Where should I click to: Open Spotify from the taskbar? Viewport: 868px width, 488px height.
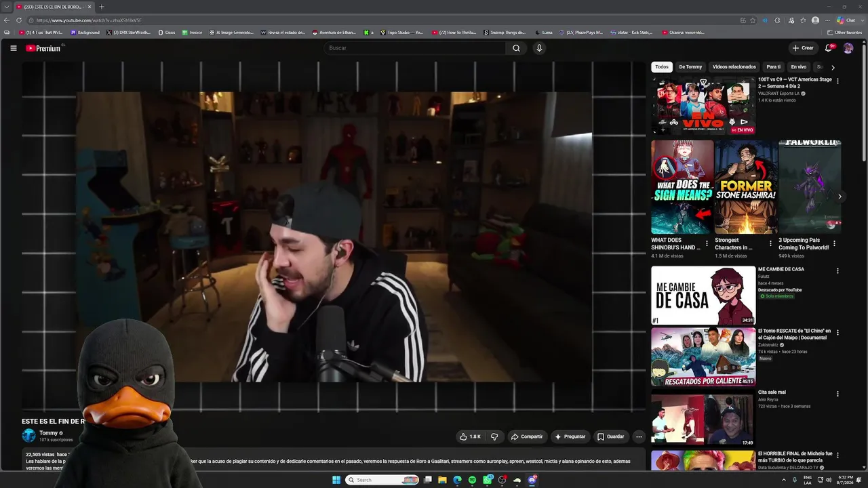pos(473,480)
